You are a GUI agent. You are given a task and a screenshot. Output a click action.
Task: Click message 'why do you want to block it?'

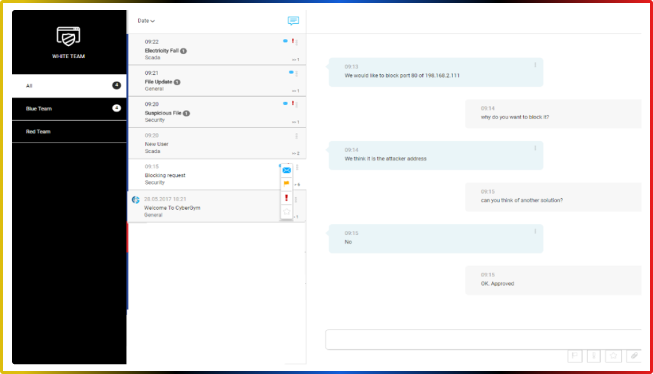coord(553,114)
